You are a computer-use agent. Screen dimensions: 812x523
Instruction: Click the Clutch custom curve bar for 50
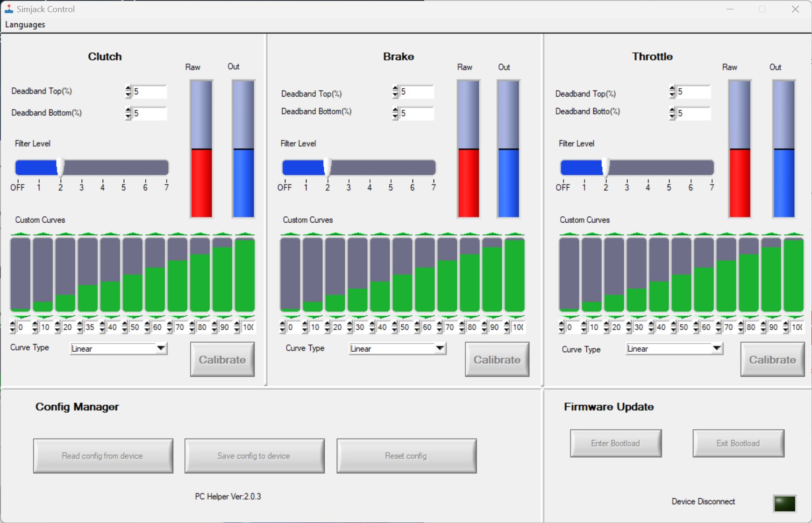click(x=133, y=275)
